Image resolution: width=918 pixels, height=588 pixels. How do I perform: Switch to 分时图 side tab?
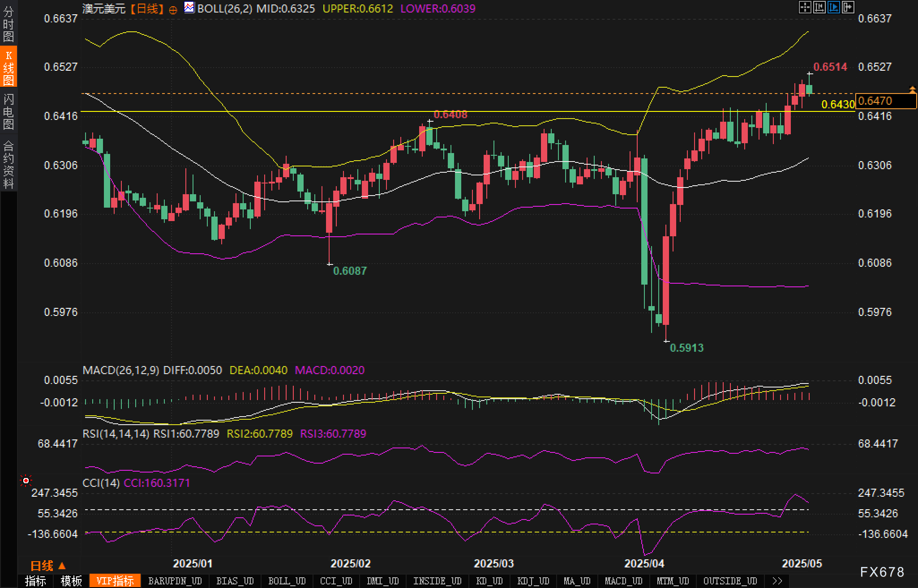click(9, 24)
